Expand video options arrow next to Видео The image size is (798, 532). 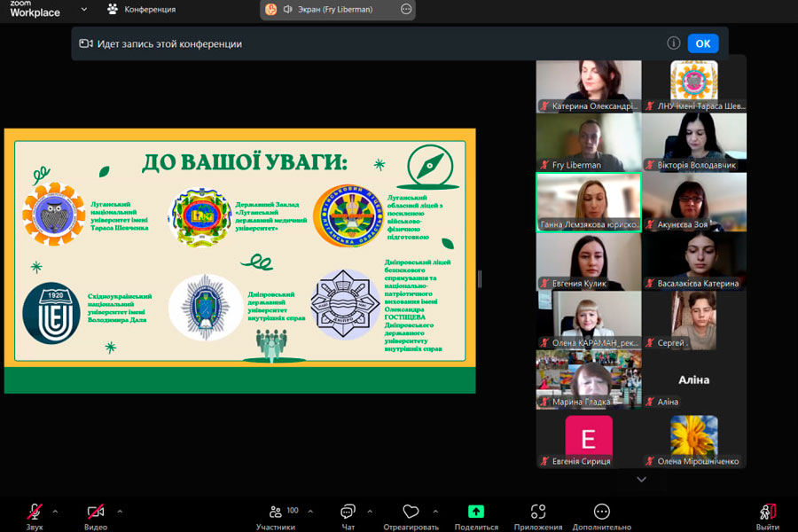pyautogui.click(x=120, y=511)
